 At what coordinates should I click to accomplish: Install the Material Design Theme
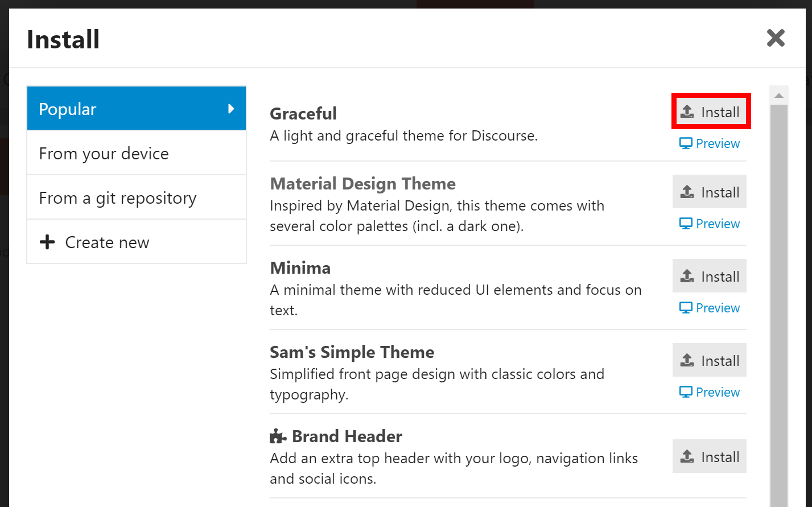click(x=710, y=192)
